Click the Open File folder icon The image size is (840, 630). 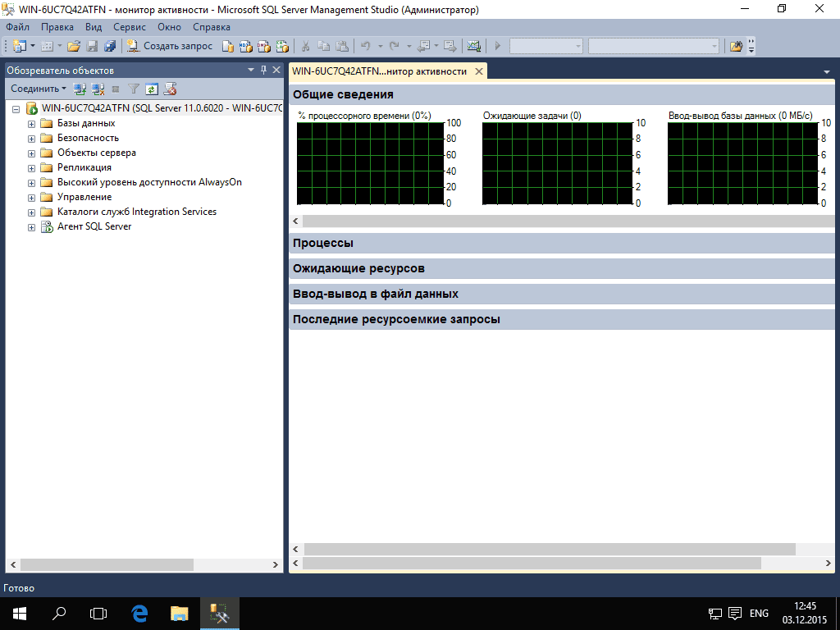click(74, 46)
